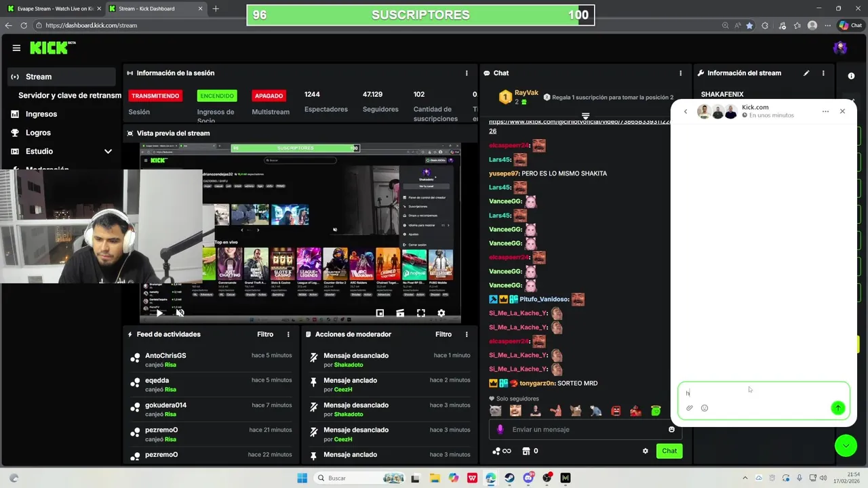The width and height of the screenshot is (868, 488).
Task: Open Feed de actividades three-dot menu
Action: [288, 334]
